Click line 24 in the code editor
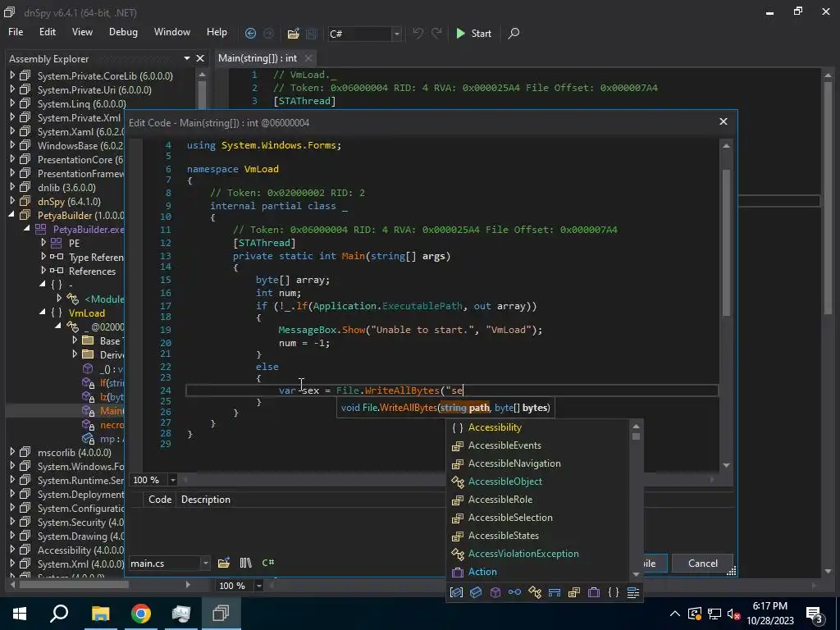Screen dimensions: 840x630 point(451,390)
